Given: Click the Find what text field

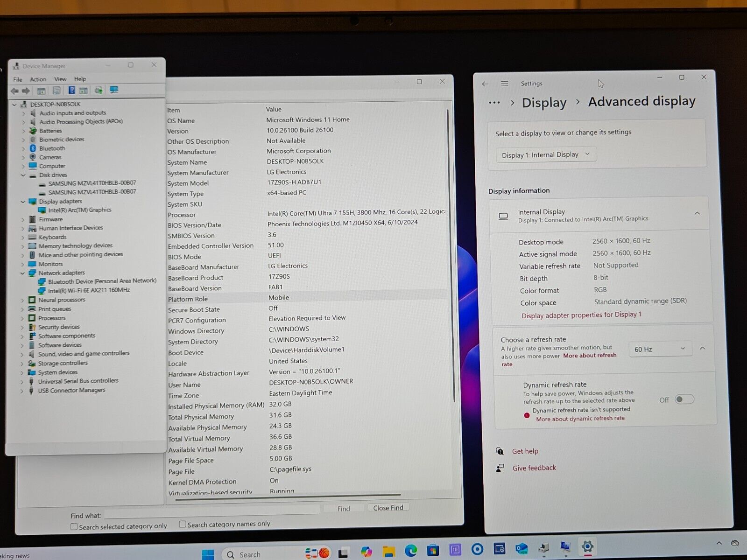Looking at the screenshot, I should 211,512.
